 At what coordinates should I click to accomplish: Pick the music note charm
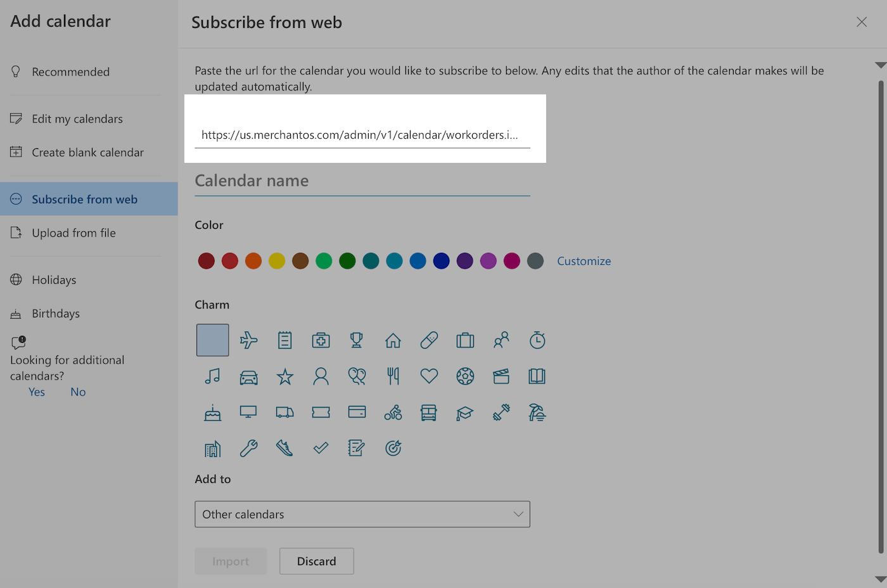pyautogui.click(x=212, y=376)
